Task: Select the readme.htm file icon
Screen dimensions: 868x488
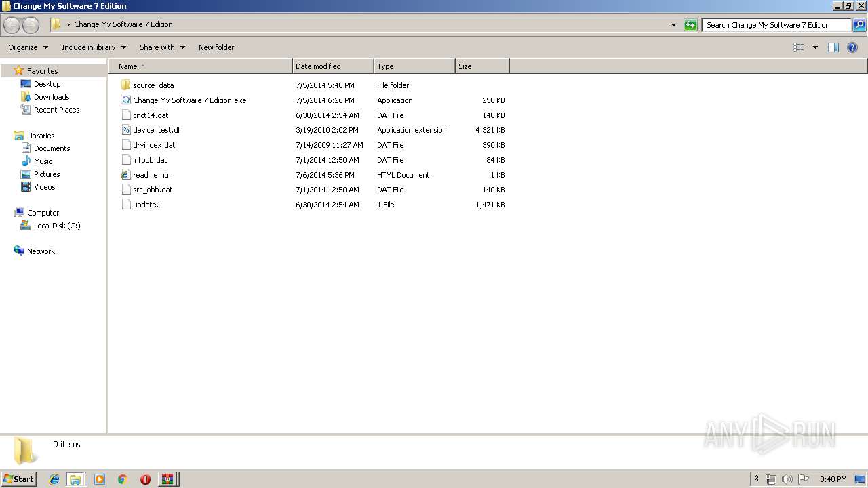Action: coord(125,175)
